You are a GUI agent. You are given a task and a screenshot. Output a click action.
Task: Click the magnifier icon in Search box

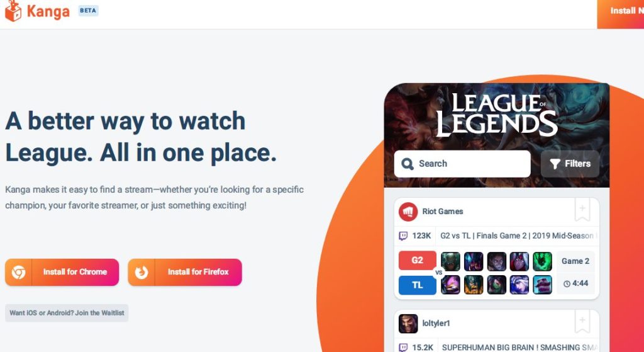[x=407, y=164]
